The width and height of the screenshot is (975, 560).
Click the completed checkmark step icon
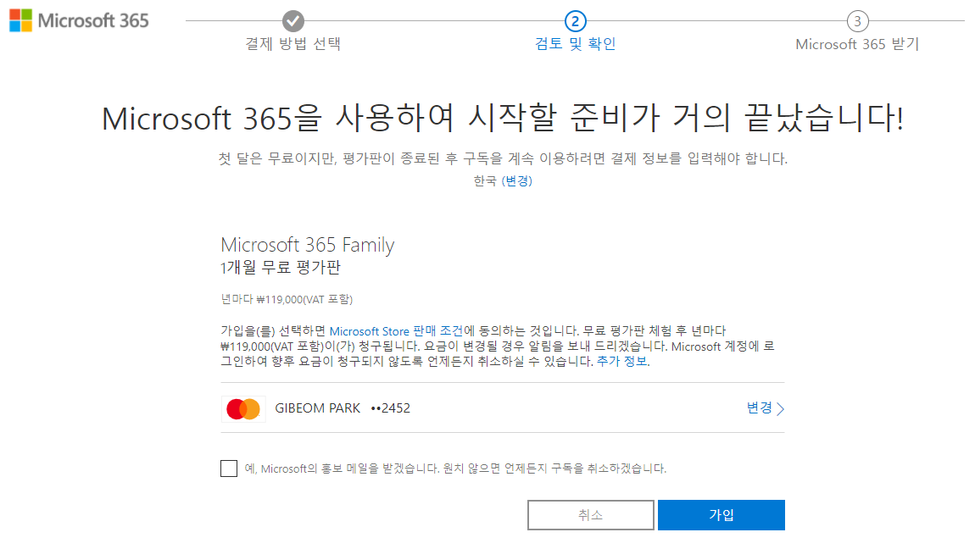click(292, 21)
